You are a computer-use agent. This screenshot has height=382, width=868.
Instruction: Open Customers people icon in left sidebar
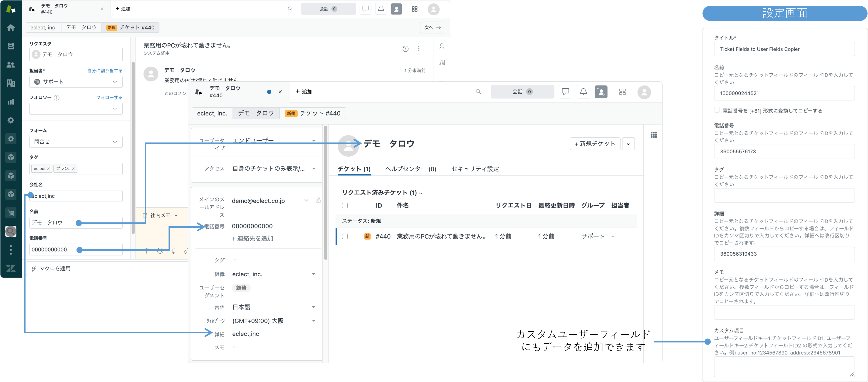coord(11,64)
